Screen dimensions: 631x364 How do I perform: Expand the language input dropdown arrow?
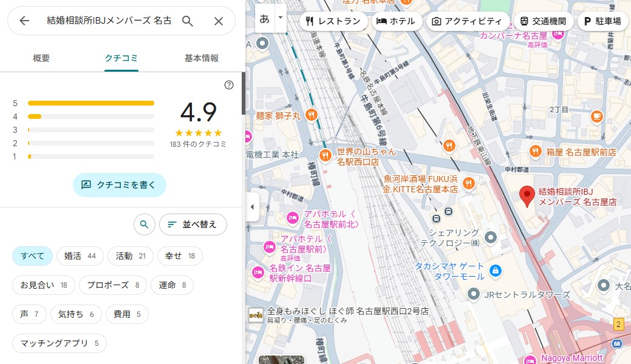[280, 18]
